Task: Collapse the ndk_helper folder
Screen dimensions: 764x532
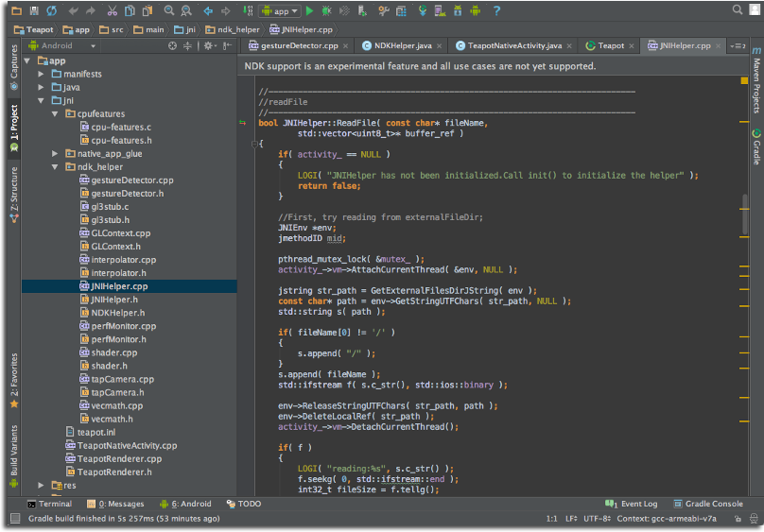Action: click(56, 166)
